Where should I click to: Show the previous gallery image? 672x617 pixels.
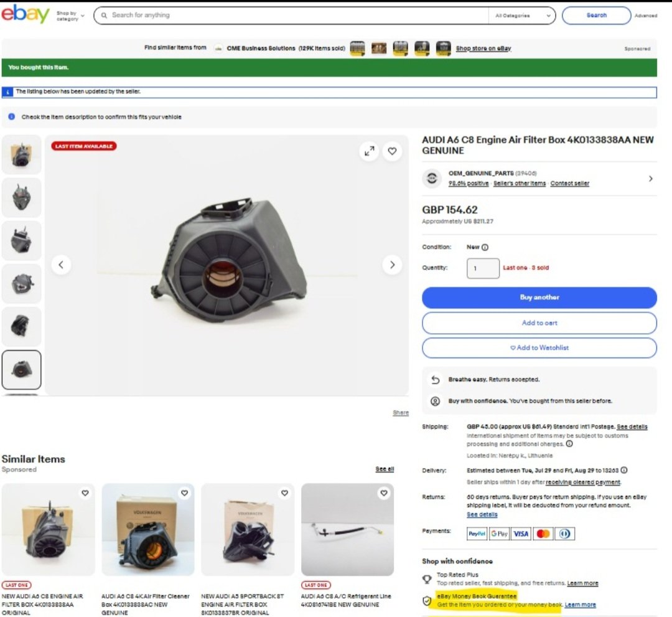pos(61,265)
